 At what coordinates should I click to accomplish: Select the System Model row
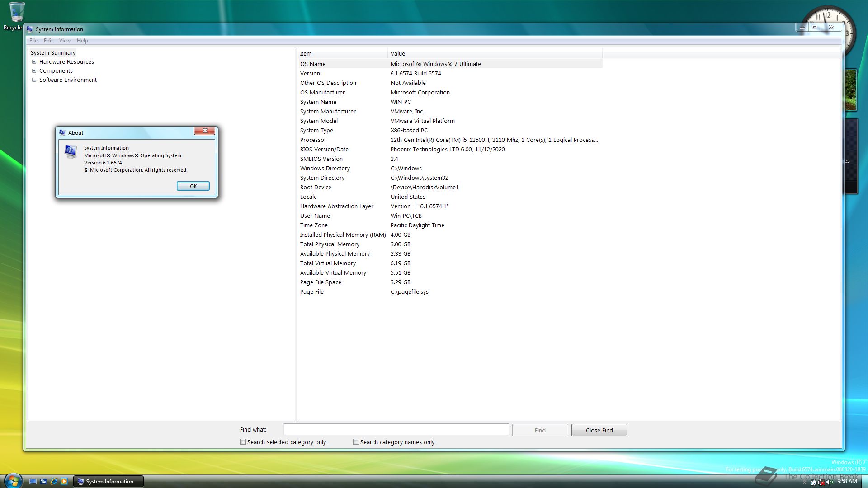[450, 121]
